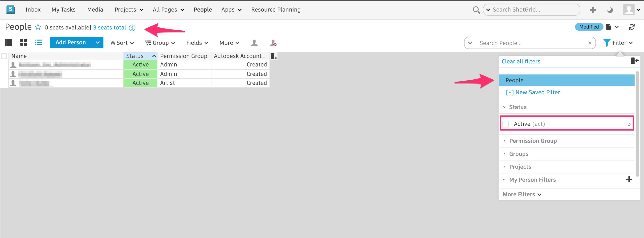Click the plus icon to create new entity
644x238 pixels.
[x=592, y=10]
